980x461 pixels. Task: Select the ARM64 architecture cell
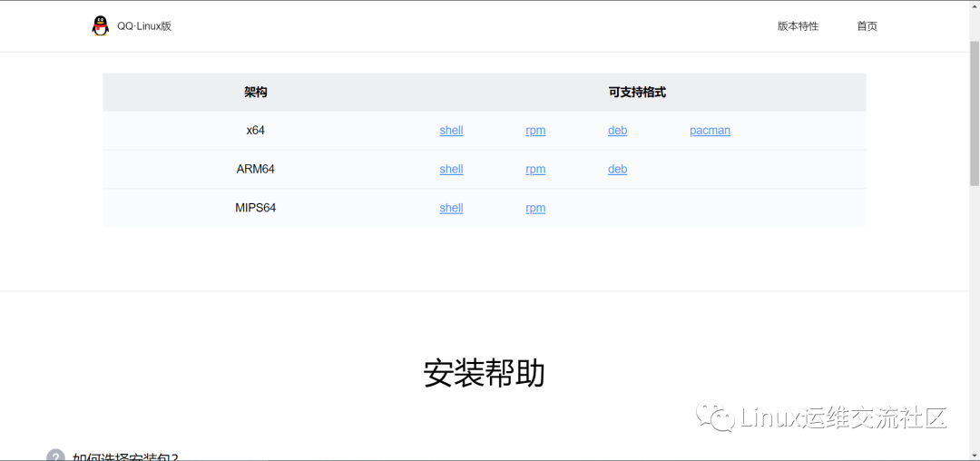[256, 170]
